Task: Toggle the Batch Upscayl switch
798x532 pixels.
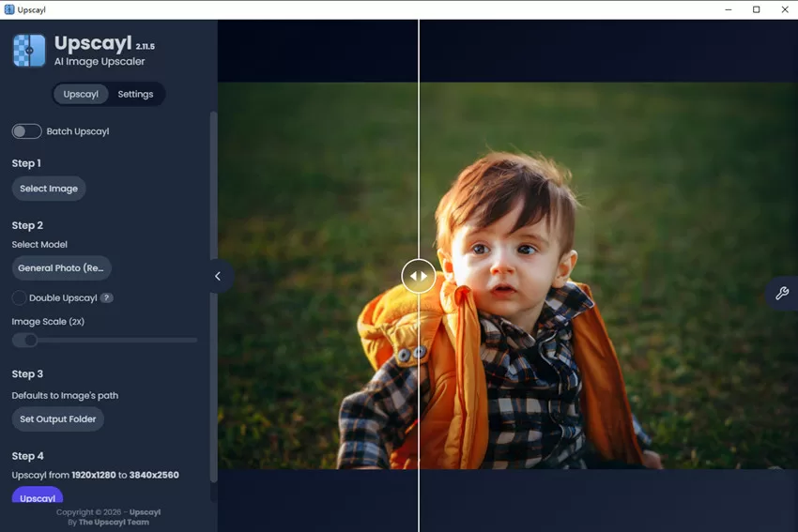Action: 26,131
